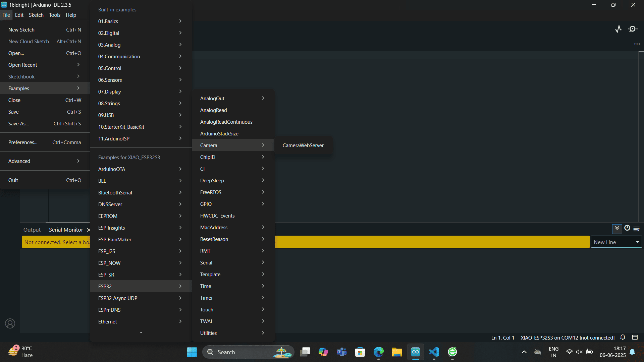Open AnalogRead example sketch
This screenshot has height=362, width=644.
pyautogui.click(x=233, y=110)
